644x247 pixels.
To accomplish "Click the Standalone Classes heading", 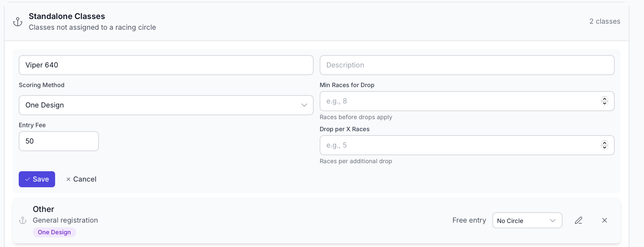I will [x=67, y=16].
